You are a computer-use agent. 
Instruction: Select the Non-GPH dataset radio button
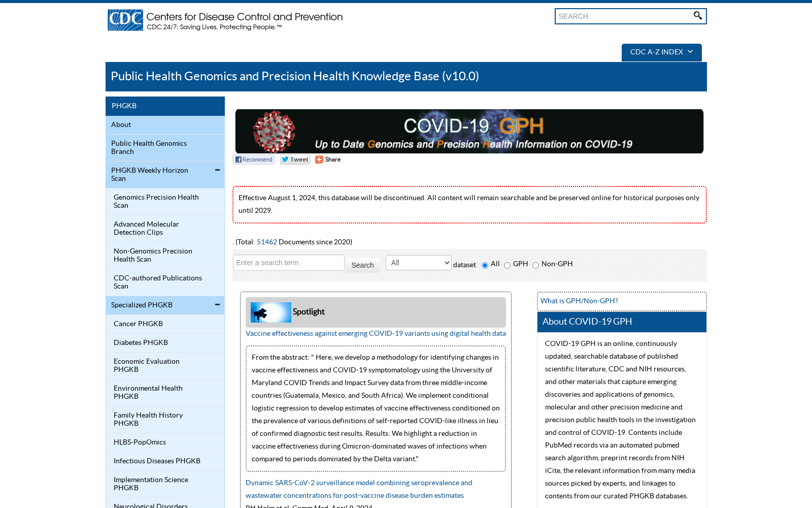tap(535, 265)
